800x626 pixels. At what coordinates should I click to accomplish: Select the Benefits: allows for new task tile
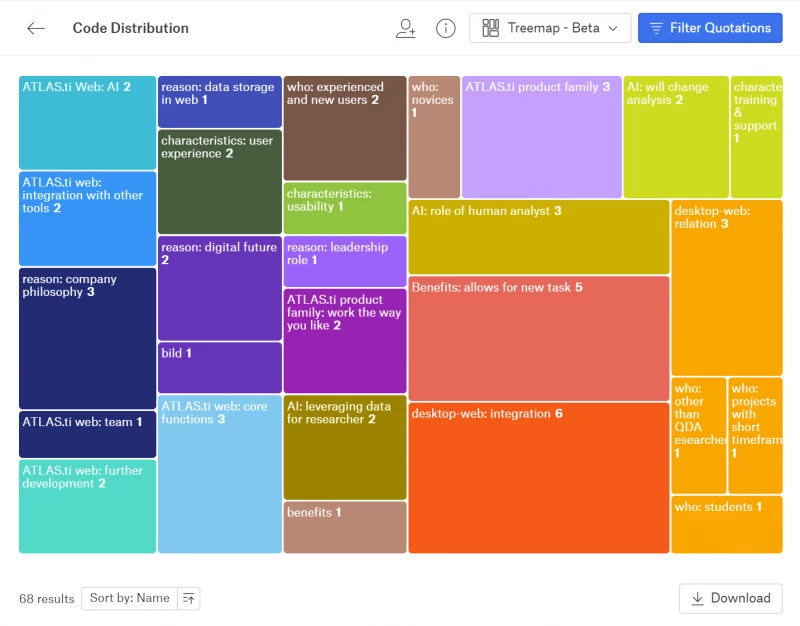click(538, 338)
